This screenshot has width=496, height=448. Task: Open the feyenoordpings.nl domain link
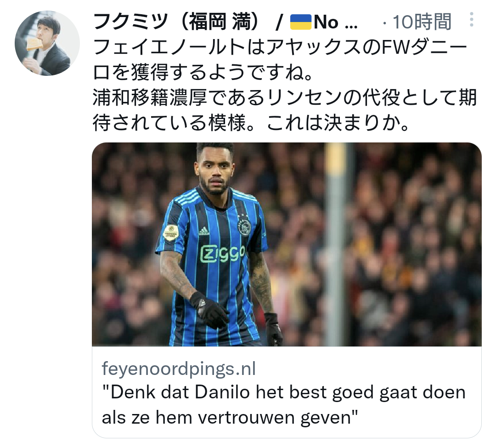pyautogui.click(x=179, y=369)
